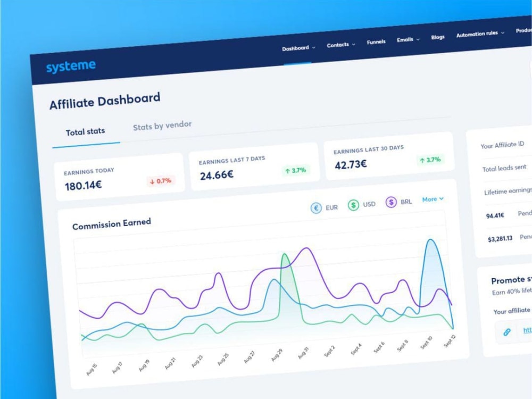Click the 24.66€ last 7 days value
The image size is (532, 399).
coord(217,176)
